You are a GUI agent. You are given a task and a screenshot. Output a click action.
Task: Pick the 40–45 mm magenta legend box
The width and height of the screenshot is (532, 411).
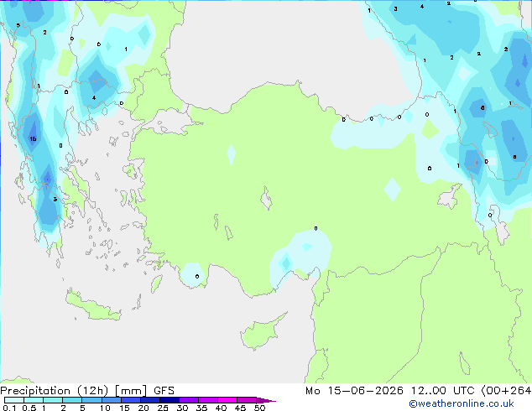pos(227,400)
